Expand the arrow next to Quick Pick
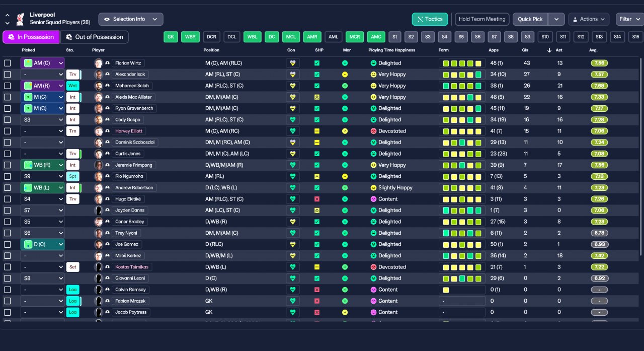This screenshot has height=351, width=644. point(556,19)
